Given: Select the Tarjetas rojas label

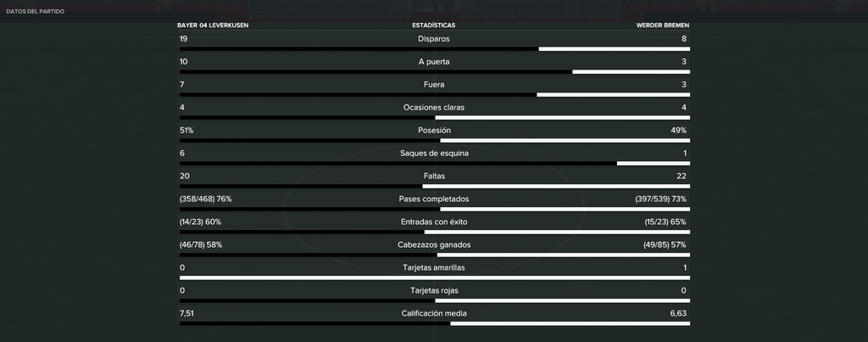Looking at the screenshot, I should (434, 290).
